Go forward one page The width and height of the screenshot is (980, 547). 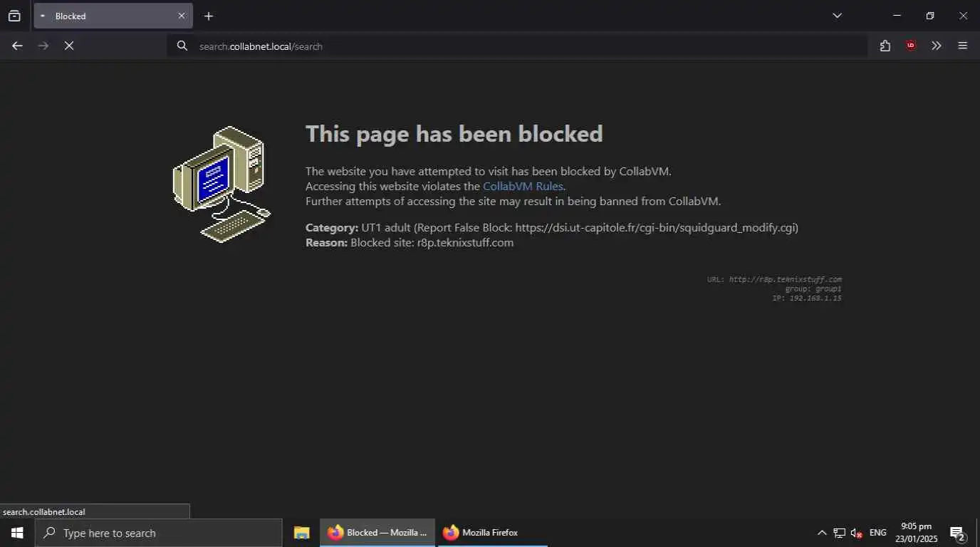[x=43, y=46]
